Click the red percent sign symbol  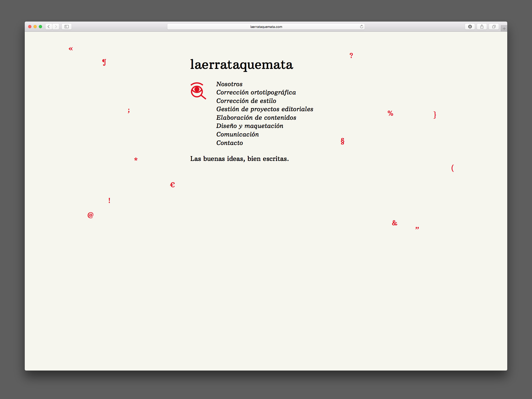coord(390,113)
